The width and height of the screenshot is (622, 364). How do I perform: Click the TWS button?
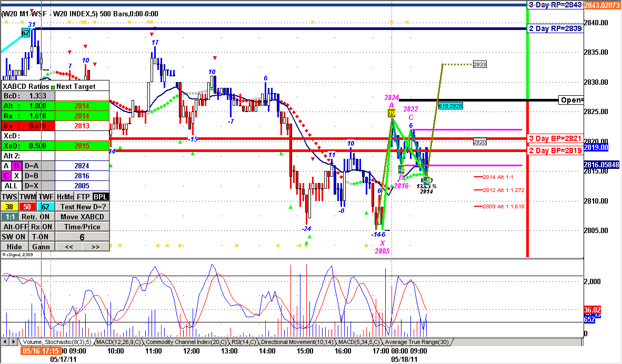click(9, 197)
